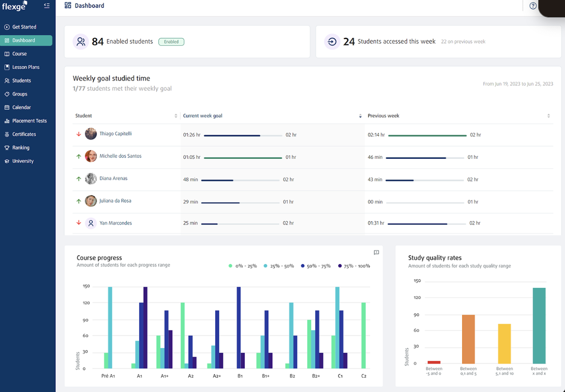Click Diana Arenas current week progress bar
This screenshot has height=392, width=565.
(240, 180)
